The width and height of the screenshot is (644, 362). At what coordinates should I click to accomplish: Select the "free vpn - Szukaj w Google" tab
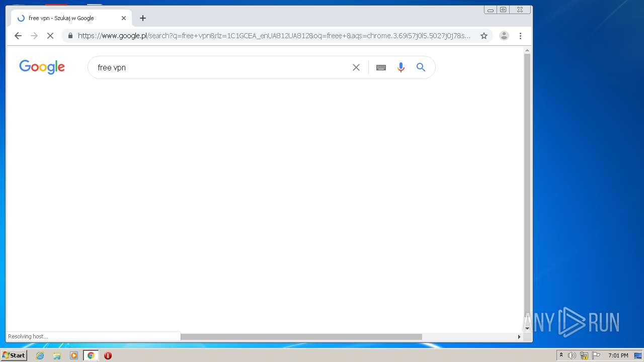point(71,18)
